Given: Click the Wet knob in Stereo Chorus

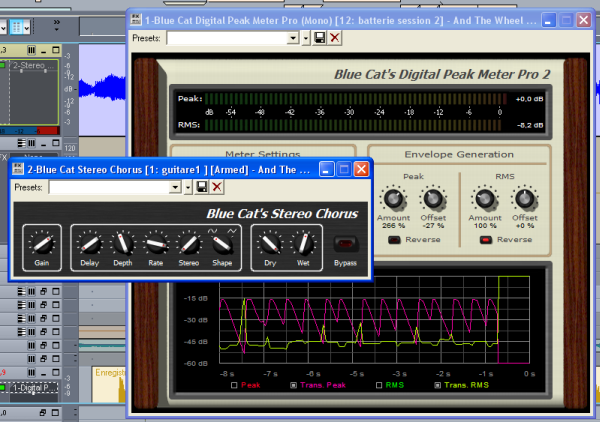Looking at the screenshot, I should (x=303, y=244).
